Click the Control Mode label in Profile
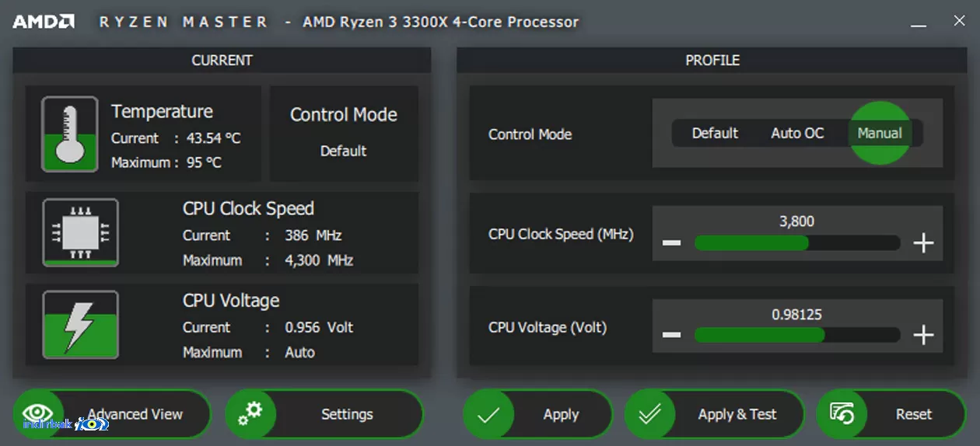The height and width of the screenshot is (446, 980). coord(530,134)
